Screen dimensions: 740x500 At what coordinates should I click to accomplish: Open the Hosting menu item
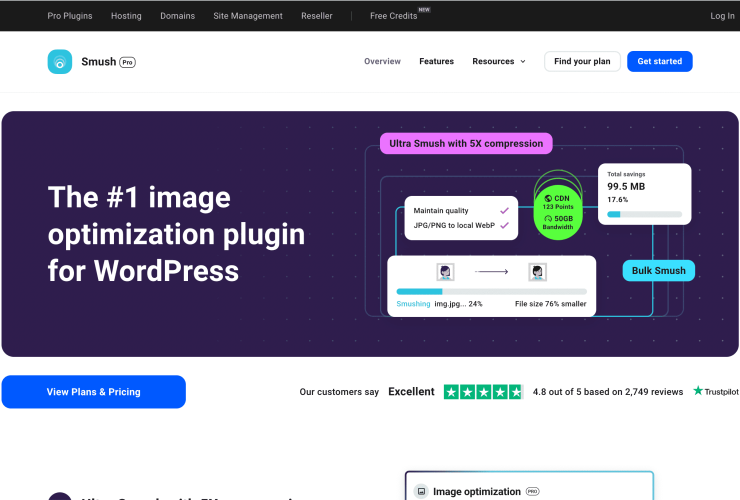[x=126, y=16]
